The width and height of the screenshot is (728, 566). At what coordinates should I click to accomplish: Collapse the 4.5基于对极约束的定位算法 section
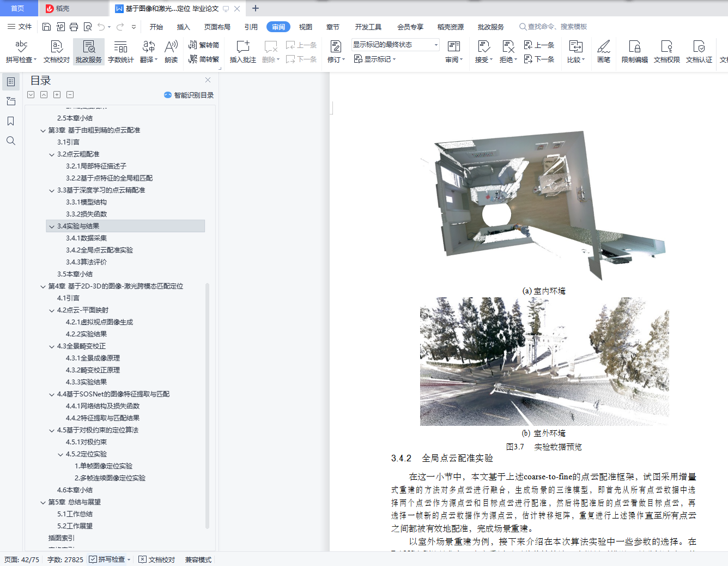click(x=52, y=430)
